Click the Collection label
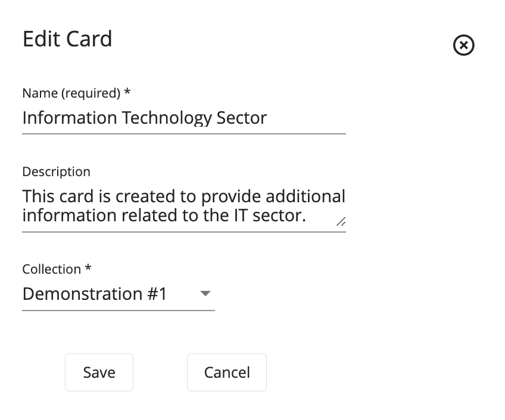Screen dimensions: 505x420 pyautogui.click(x=51, y=269)
